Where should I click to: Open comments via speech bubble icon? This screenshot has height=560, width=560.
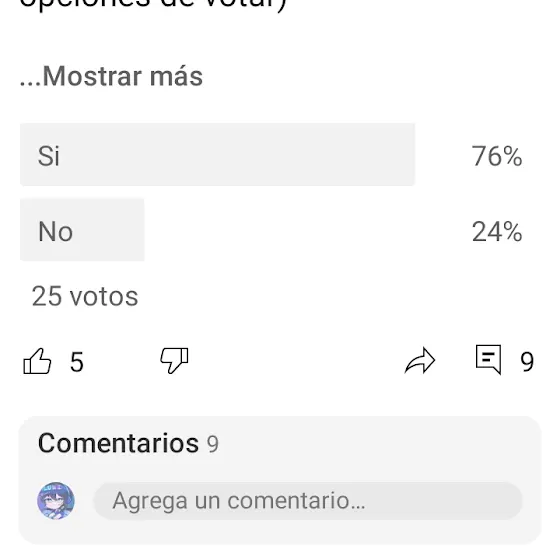point(488,360)
